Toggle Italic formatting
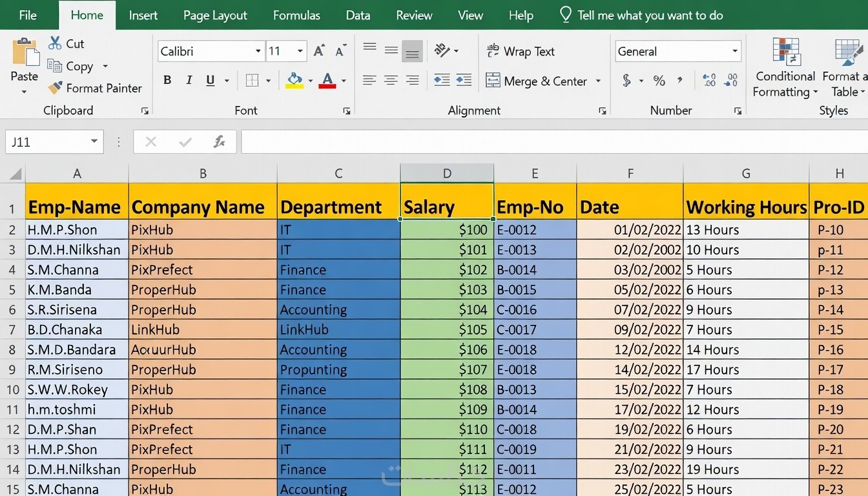This screenshot has width=868, height=496. [189, 80]
